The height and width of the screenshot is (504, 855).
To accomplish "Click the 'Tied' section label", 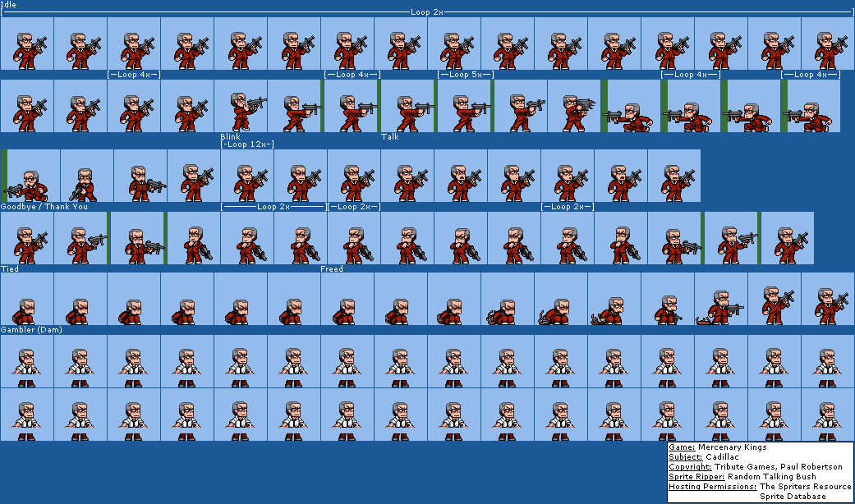I will tap(10, 268).
